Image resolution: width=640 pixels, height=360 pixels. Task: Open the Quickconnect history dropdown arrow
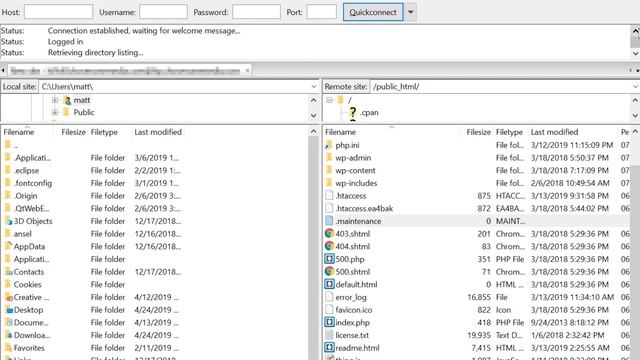point(411,12)
